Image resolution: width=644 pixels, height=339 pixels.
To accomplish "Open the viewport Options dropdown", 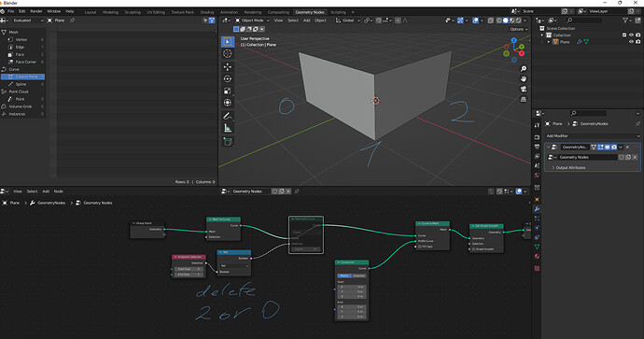I will tap(518, 29).
